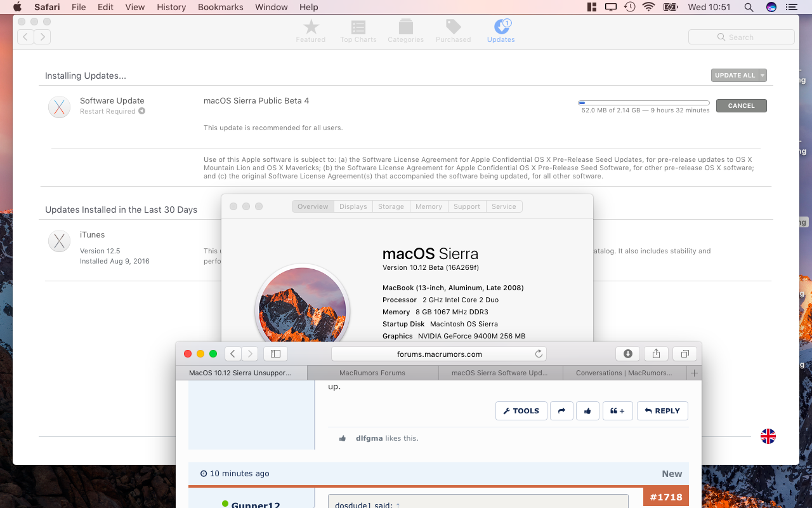Open the Featured section in App Store
Viewport: 812px width, 508px height.
tap(310, 30)
